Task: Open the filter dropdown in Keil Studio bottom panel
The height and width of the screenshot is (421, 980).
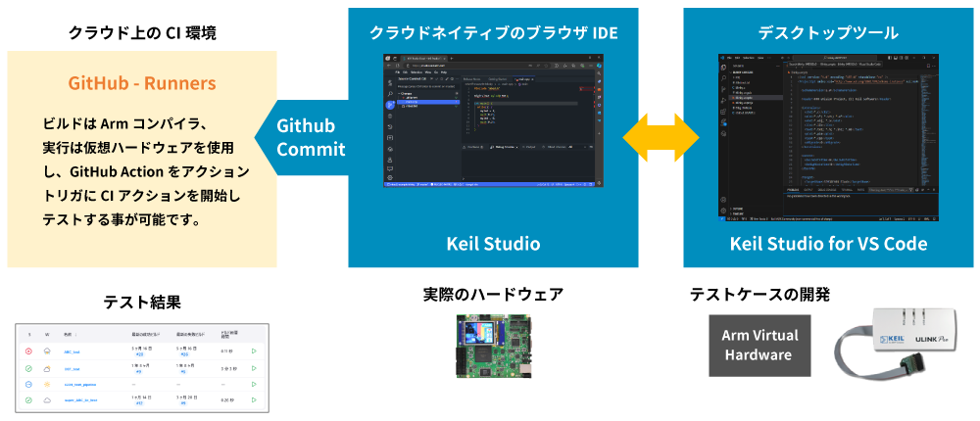Action: [577, 147]
